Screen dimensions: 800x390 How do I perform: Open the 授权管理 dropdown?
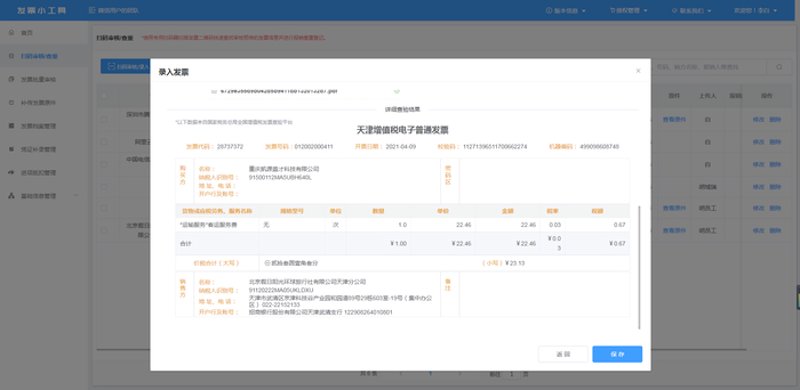point(629,11)
